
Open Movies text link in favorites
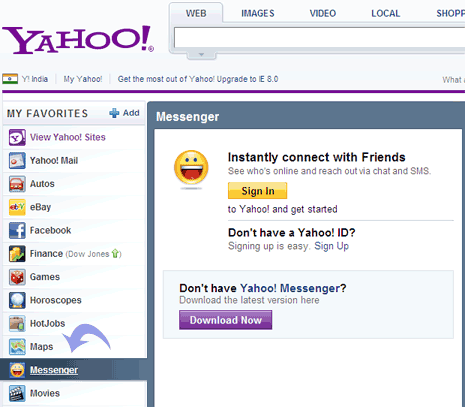tap(45, 393)
